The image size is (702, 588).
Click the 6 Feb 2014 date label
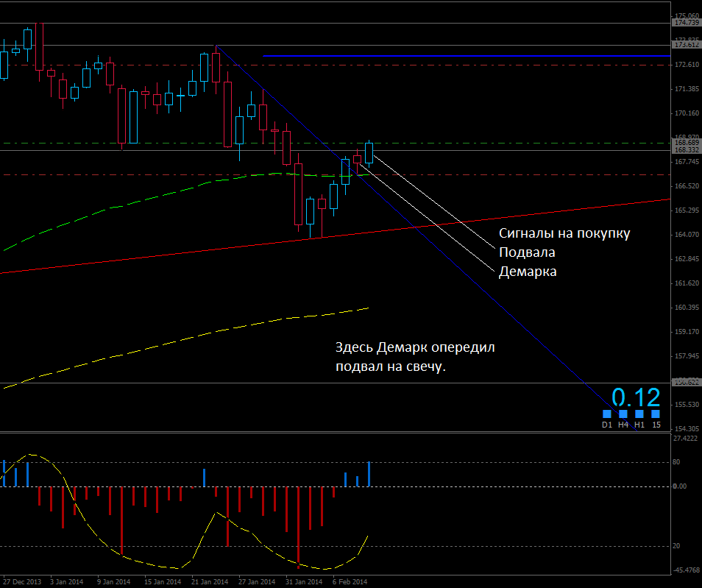[350, 581]
